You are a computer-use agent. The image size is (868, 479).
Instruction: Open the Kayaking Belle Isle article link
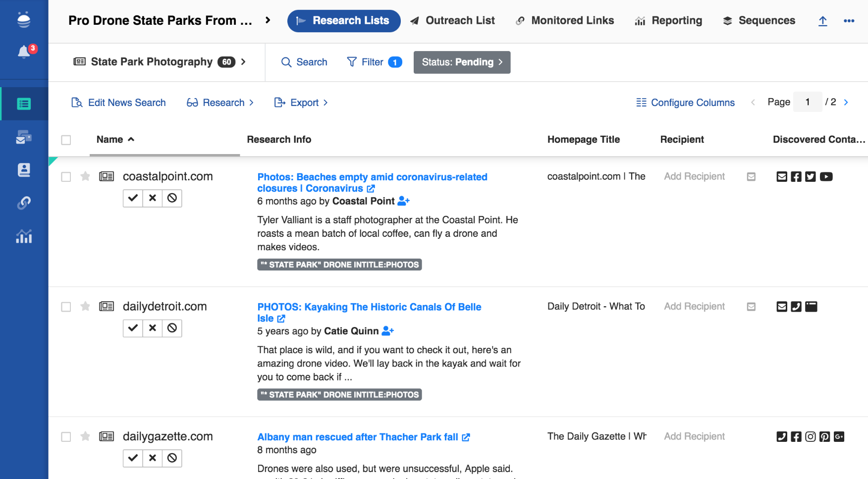coord(369,313)
